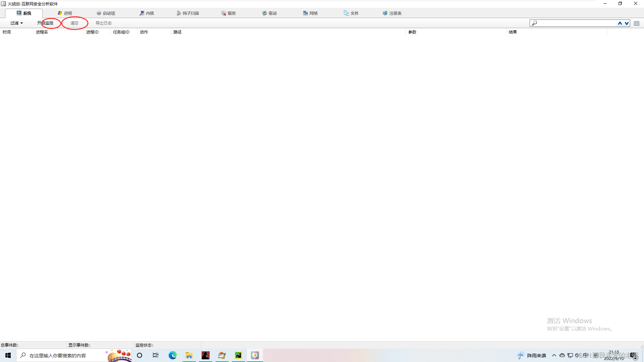Open the 内核 kernel tab

click(147, 13)
